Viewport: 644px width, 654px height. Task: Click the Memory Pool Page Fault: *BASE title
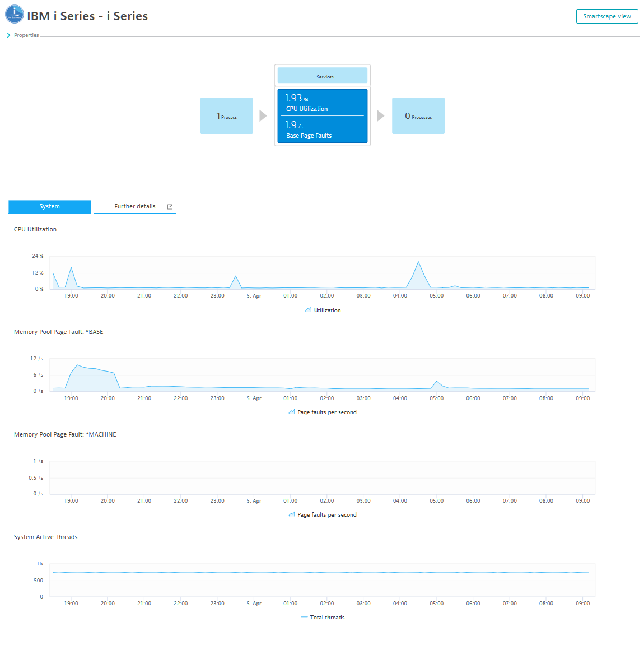(58, 332)
